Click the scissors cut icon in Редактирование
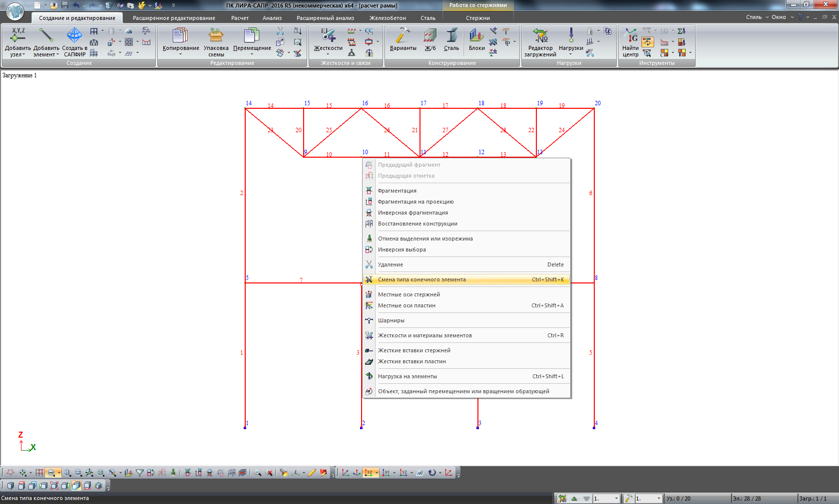The height and width of the screenshot is (504, 839). point(280,31)
